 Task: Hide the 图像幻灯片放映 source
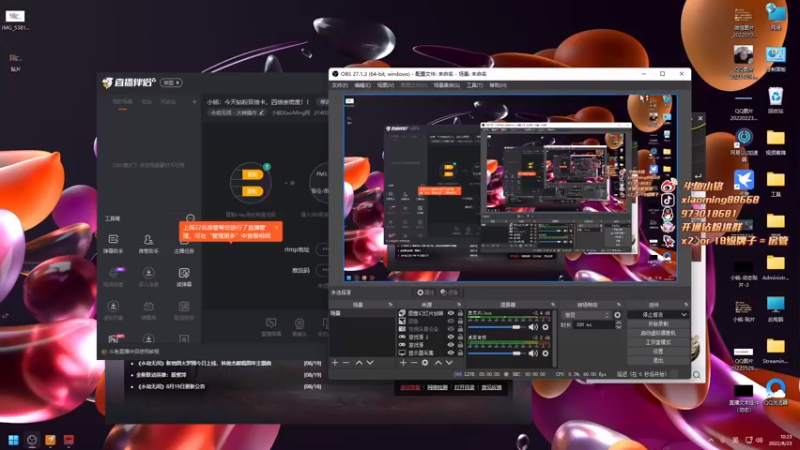click(x=451, y=313)
